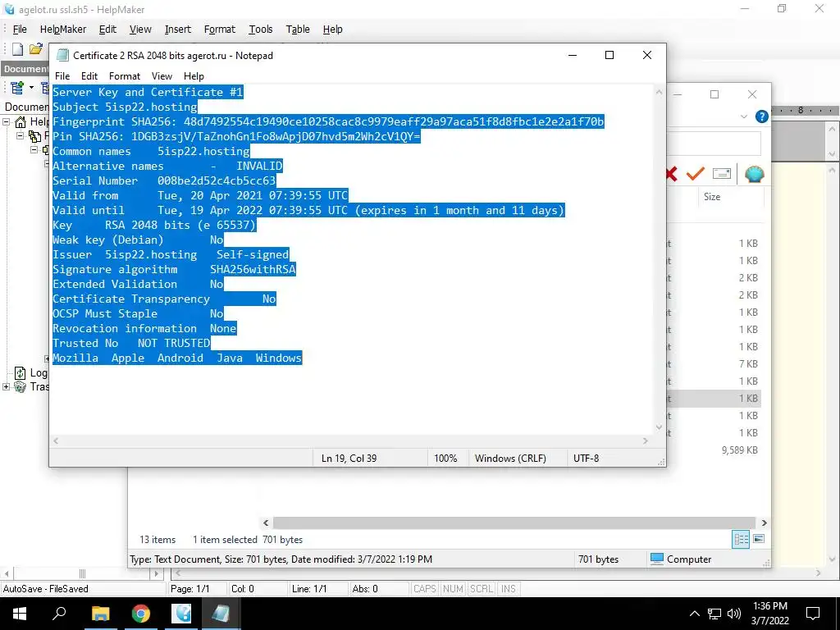This screenshot has height=630, width=840.
Task: Click Notepad horizontal scrollbar right arrow
Action: 646,441
